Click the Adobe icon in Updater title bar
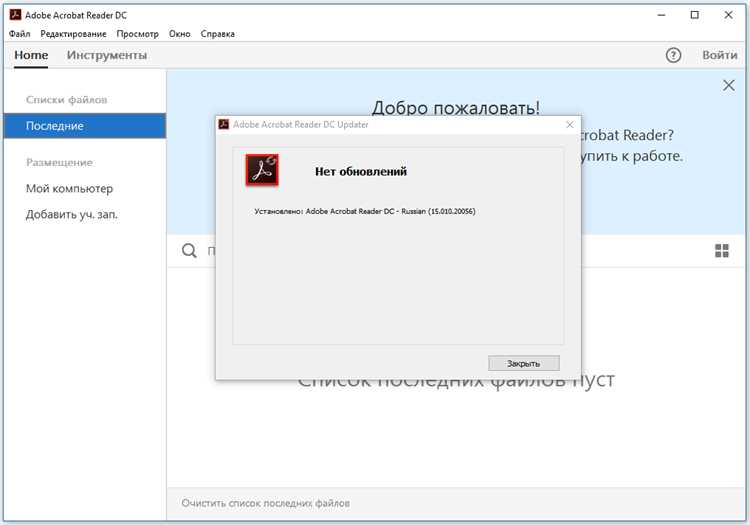Viewport: 750px width, 525px height. (223, 124)
